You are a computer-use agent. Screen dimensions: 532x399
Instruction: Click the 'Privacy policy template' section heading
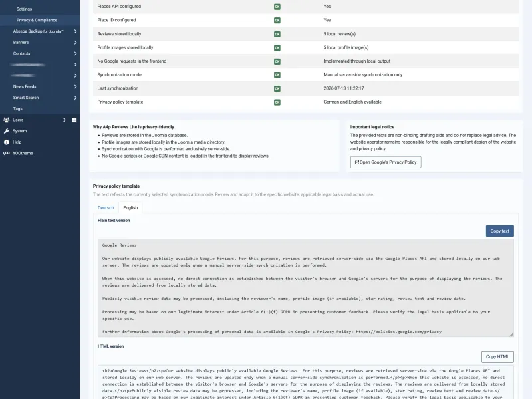(x=116, y=186)
